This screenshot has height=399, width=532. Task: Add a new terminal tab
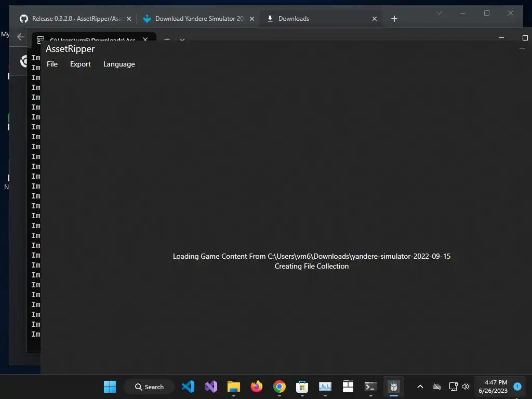coord(167,39)
